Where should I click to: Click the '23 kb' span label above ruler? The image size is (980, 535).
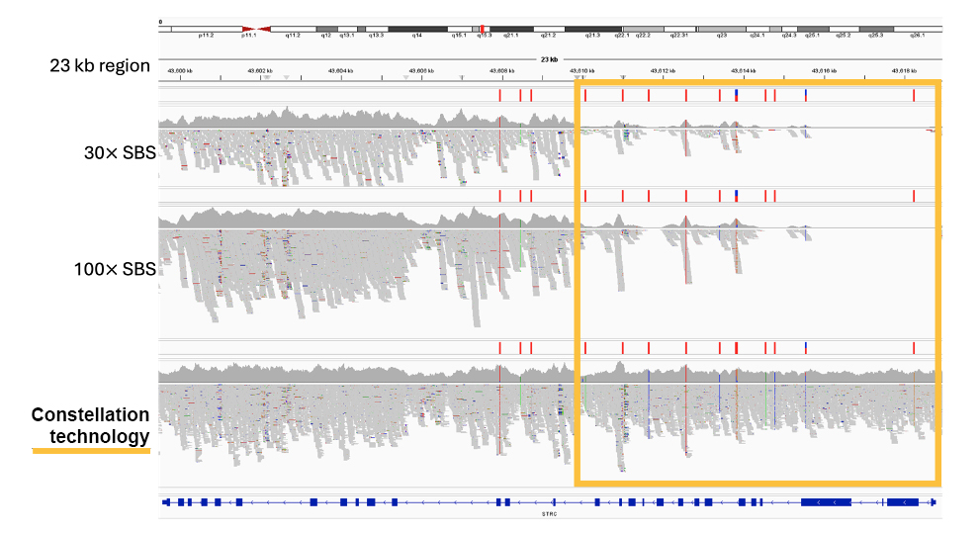coord(549,59)
